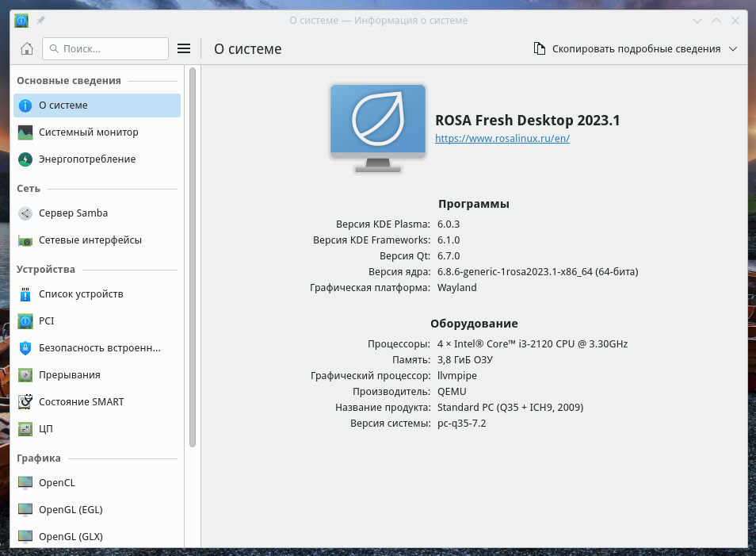This screenshot has width=756, height=556.
Task: Click the copy document icon in header
Action: pyautogui.click(x=540, y=48)
